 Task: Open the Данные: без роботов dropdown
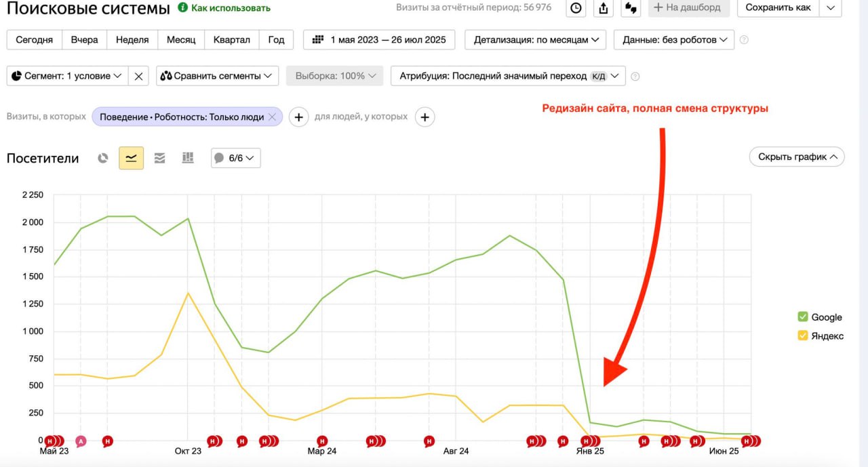coord(673,39)
